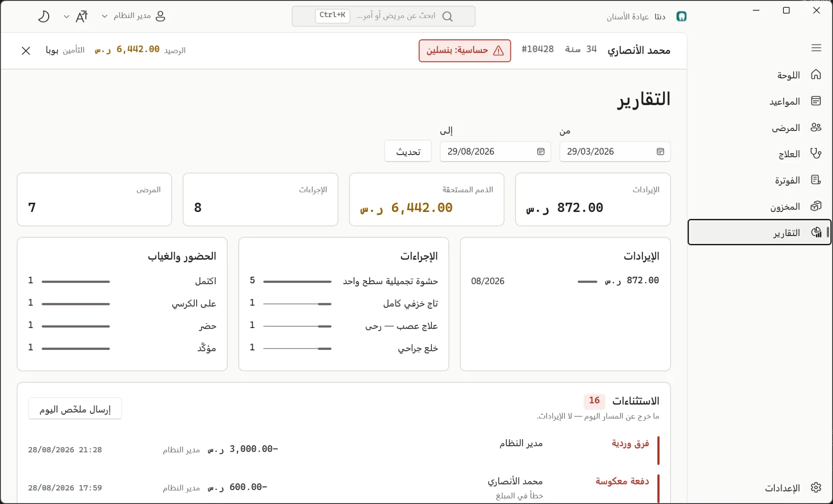This screenshot has width=833, height=504.
Task: Click the home icon for اللوحة
Action: [816, 75]
